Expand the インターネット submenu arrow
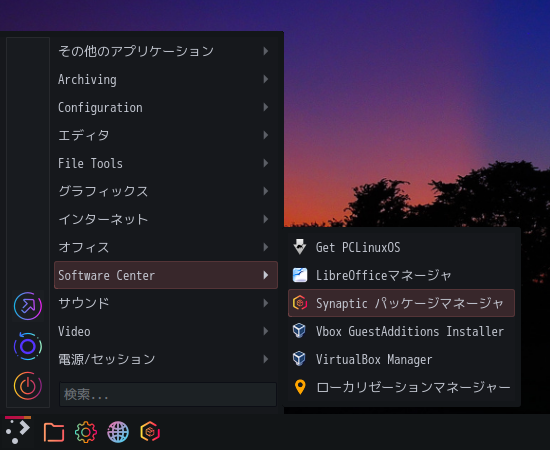 tap(266, 219)
